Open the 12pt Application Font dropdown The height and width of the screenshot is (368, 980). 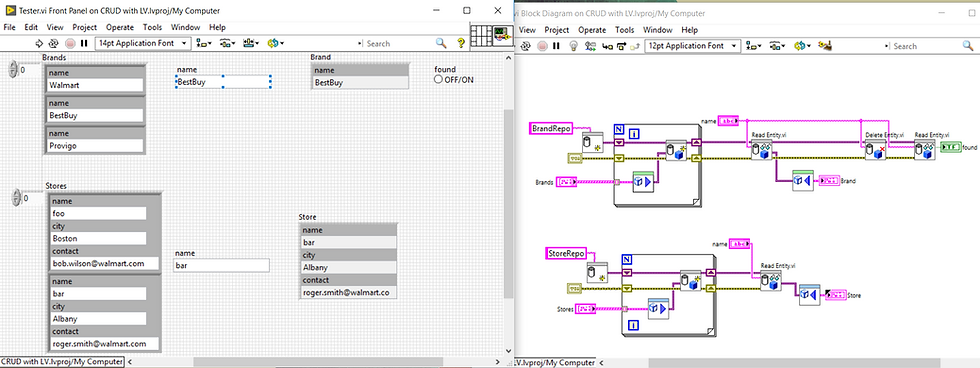pos(692,46)
